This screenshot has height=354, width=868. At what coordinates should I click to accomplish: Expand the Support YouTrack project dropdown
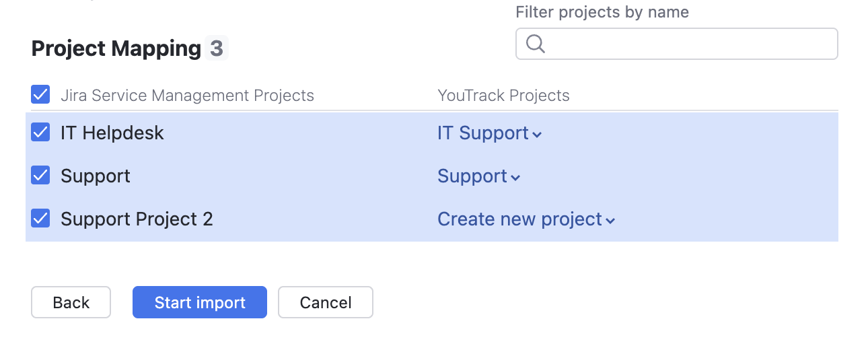[478, 176]
